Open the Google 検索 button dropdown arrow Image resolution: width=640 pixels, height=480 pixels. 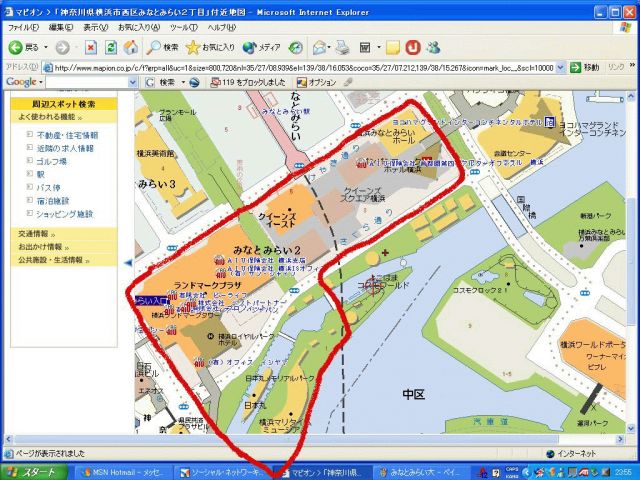point(183,82)
